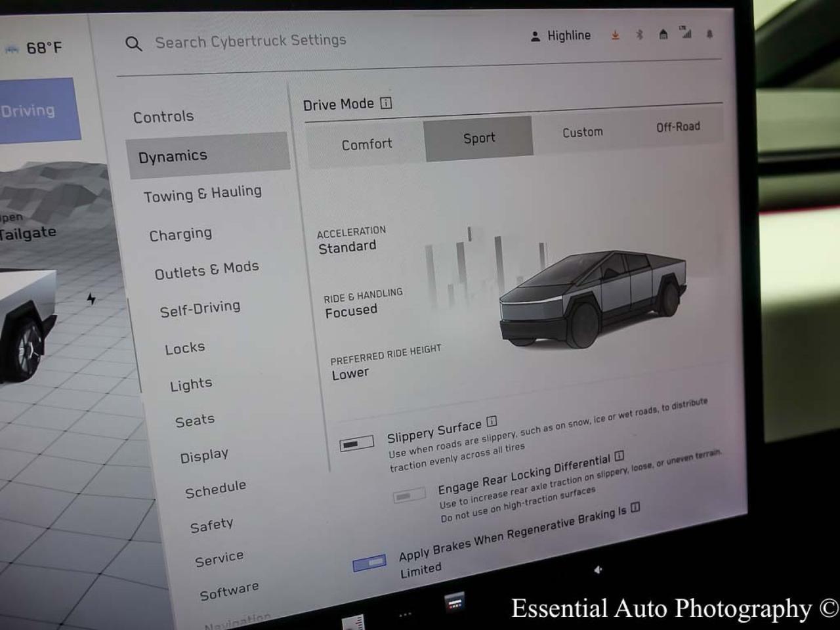
Task: Open Towing & Hauling settings
Action: coord(202,194)
